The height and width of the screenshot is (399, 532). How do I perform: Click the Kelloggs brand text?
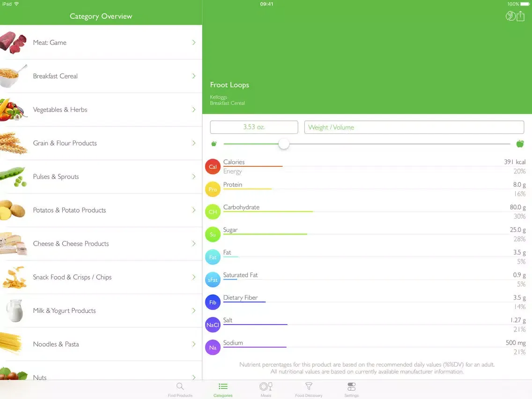point(219,97)
